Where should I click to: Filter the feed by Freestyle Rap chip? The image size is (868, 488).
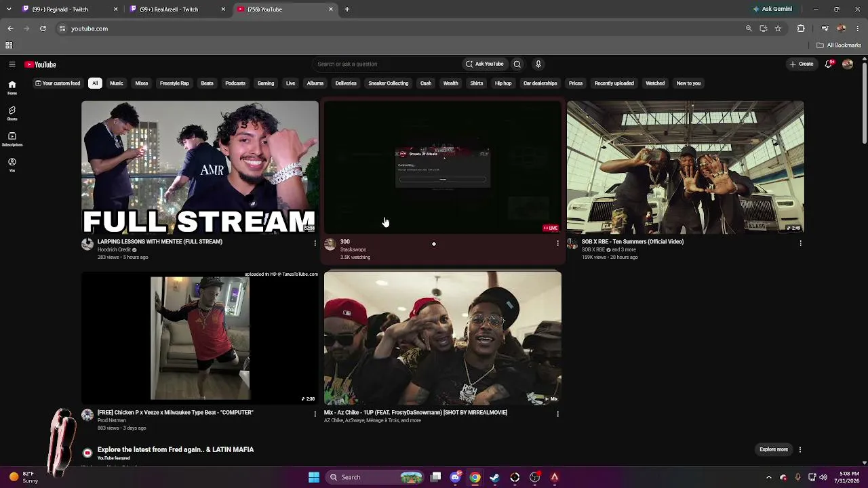[x=174, y=83]
